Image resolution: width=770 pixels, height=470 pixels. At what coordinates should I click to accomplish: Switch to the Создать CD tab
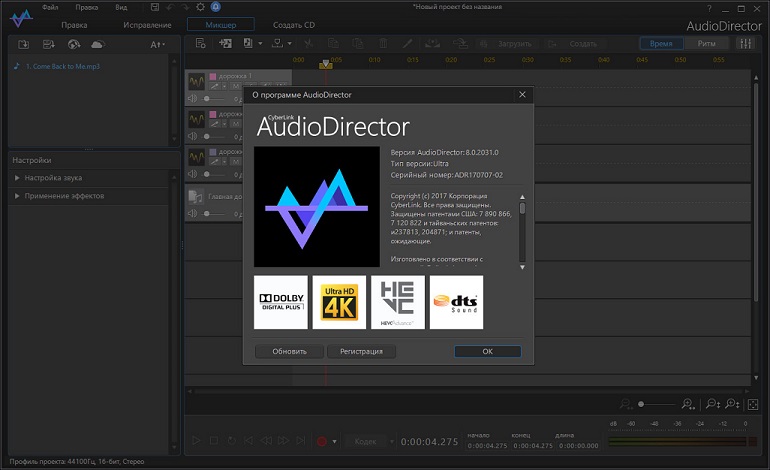pyautogui.click(x=294, y=25)
